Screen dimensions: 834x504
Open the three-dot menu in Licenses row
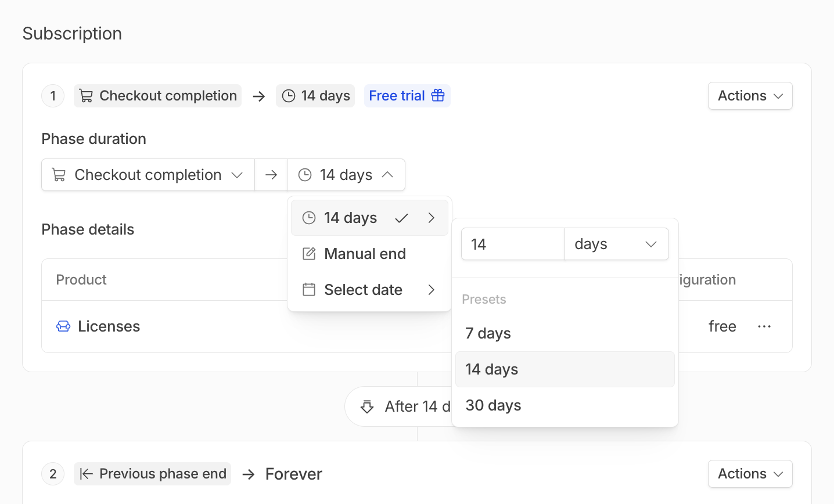point(764,326)
